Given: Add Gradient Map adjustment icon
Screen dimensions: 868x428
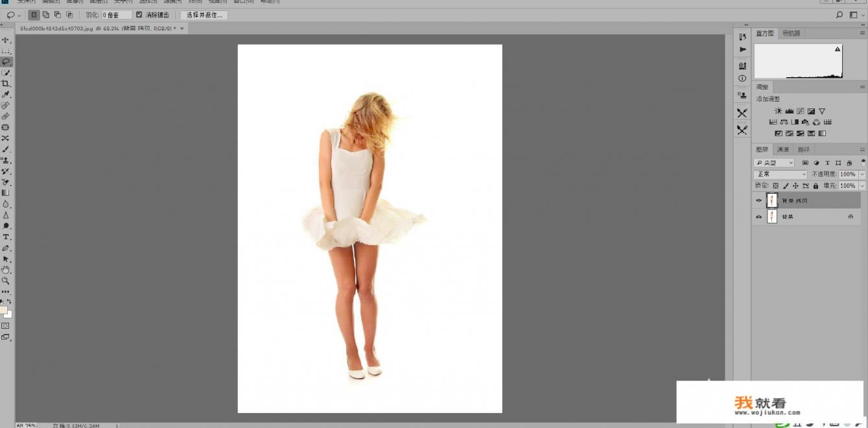Looking at the screenshot, I should 822,134.
